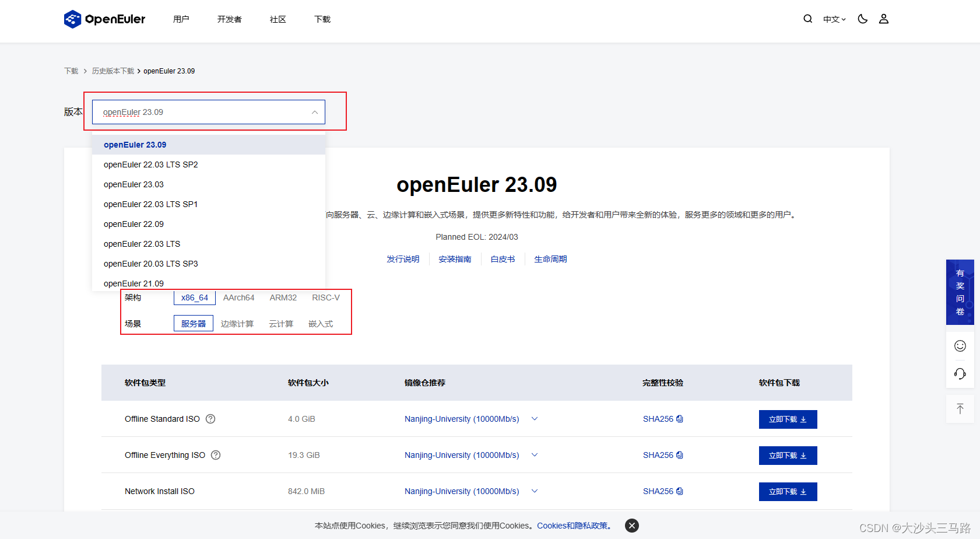Click Planned EOL: 2024/03 text

tap(477, 237)
